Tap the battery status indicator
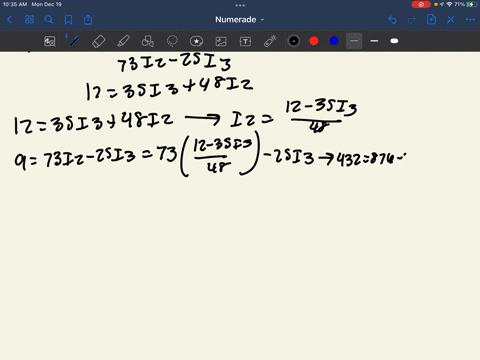The image size is (480, 360). pos(471,4)
